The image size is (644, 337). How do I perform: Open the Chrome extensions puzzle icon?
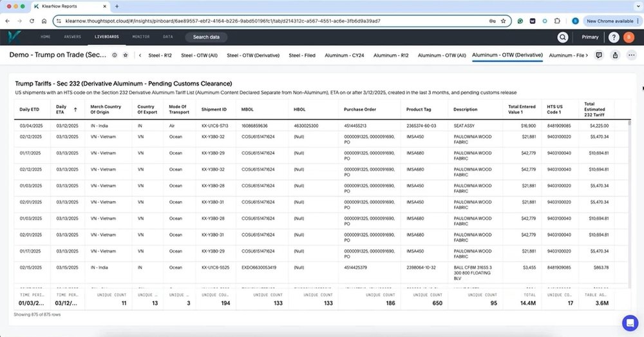[x=557, y=21]
